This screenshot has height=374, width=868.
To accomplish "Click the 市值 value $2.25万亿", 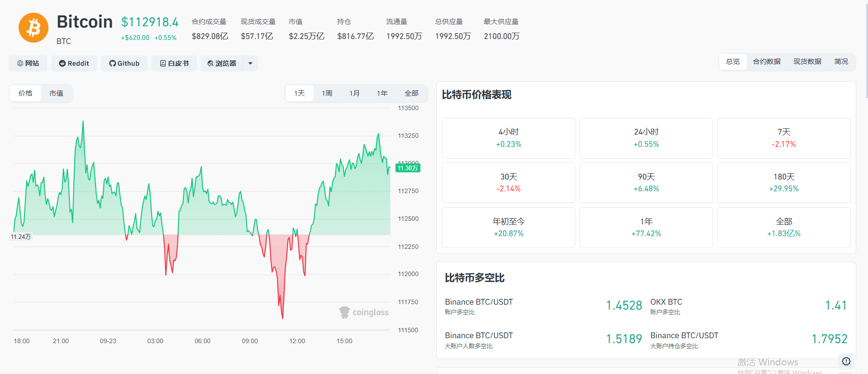I will click(307, 36).
